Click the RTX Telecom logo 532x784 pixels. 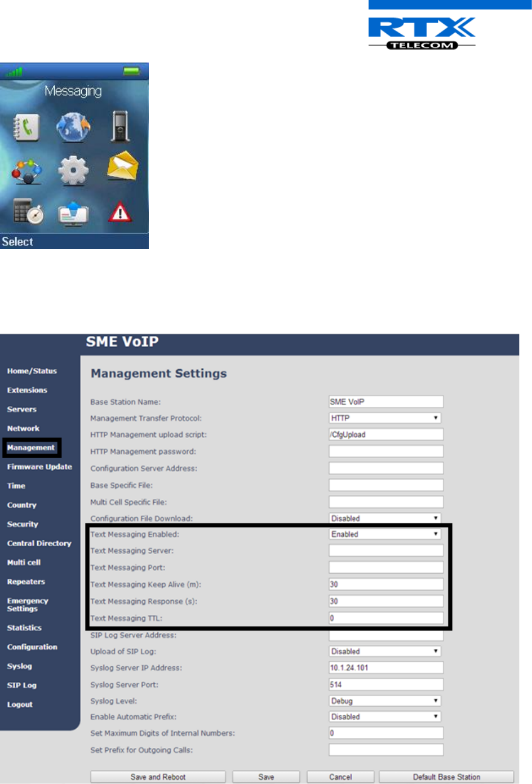click(422, 33)
